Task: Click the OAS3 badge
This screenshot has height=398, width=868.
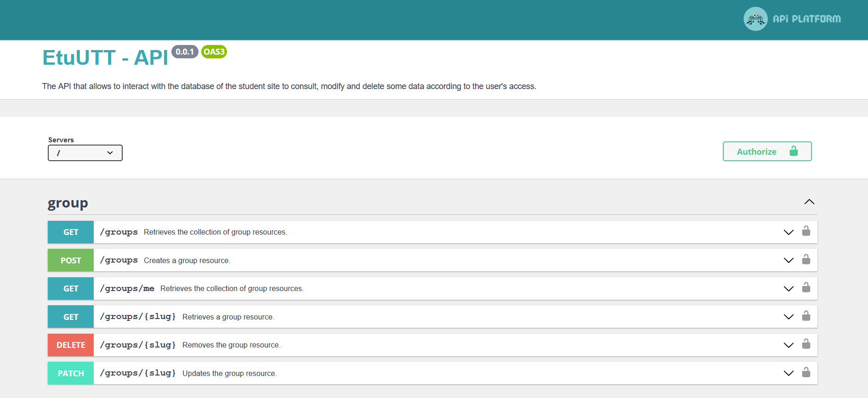Action: point(214,52)
